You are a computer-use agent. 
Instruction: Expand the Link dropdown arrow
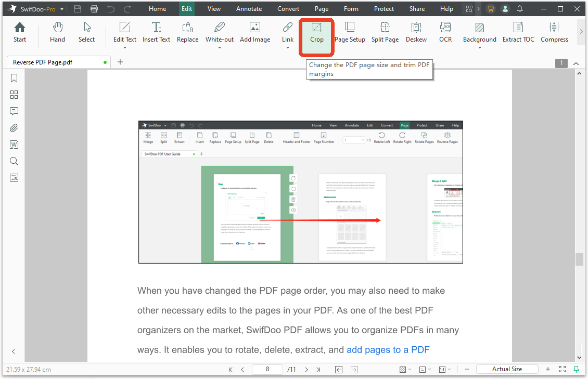[288, 47]
